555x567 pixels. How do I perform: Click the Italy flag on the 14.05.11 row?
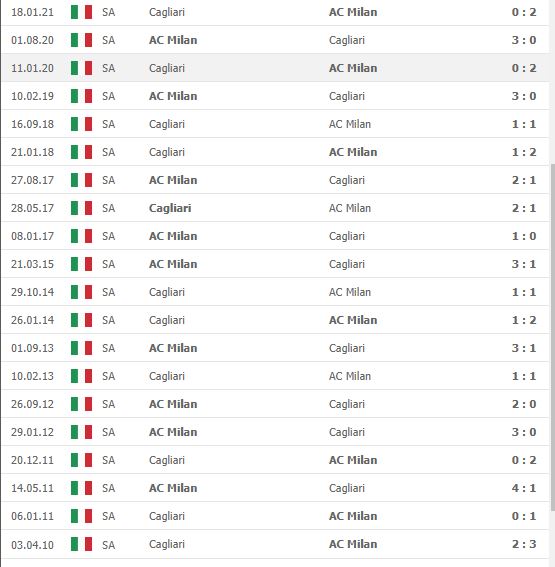(x=81, y=488)
